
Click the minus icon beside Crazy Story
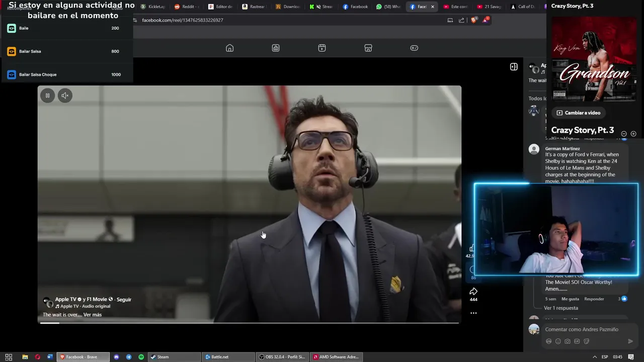pyautogui.click(x=624, y=134)
